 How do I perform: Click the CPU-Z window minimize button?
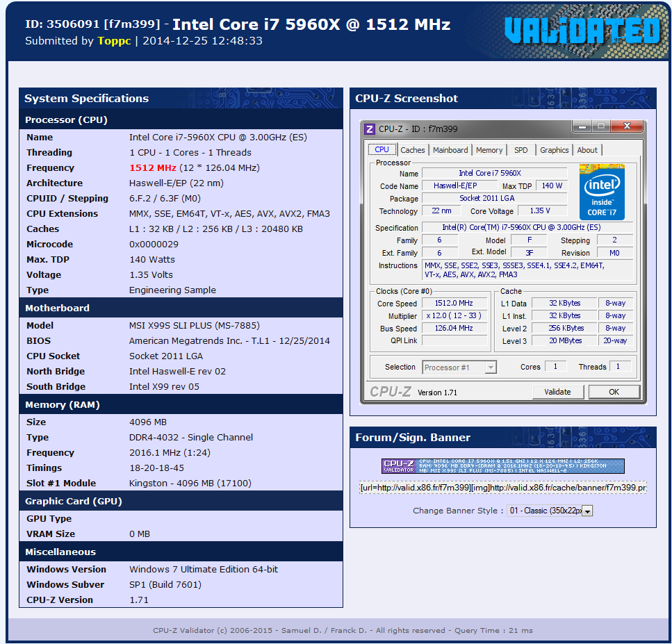click(582, 126)
